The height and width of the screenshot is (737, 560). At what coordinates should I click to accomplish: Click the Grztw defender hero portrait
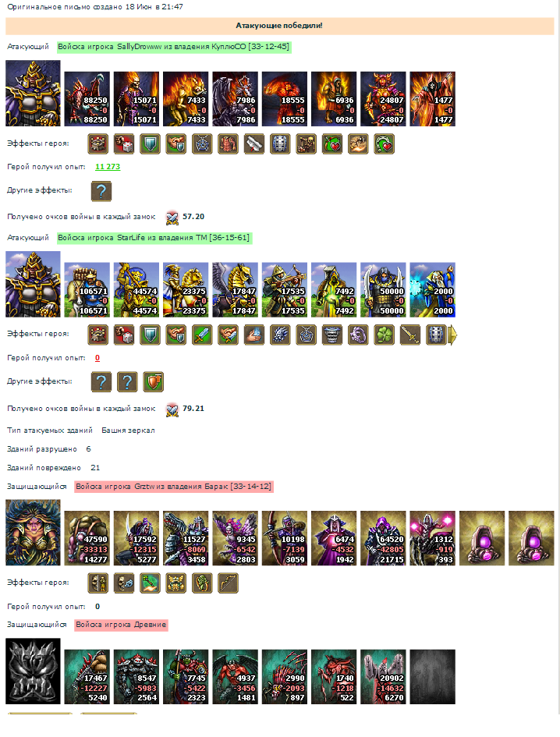tap(33, 532)
